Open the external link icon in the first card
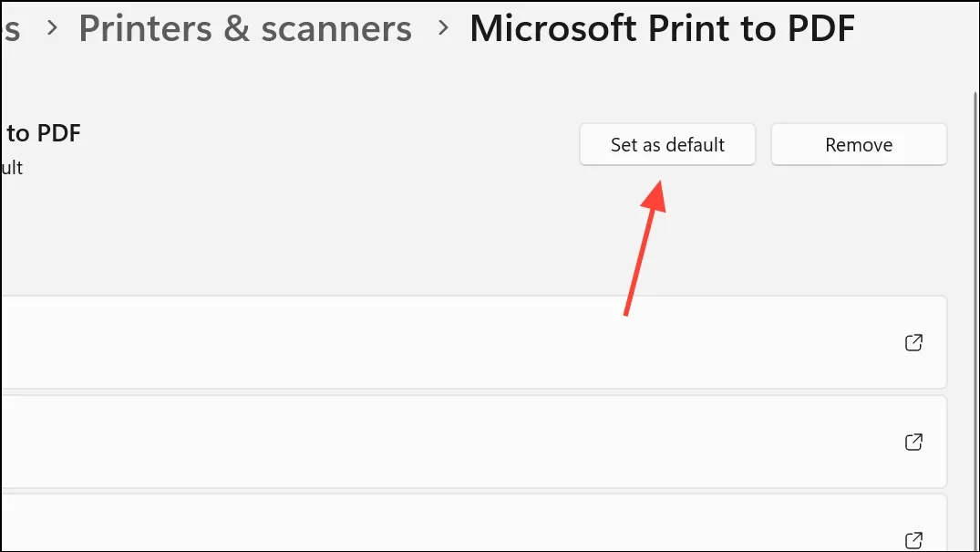Viewport: 980px width, 552px height. click(x=913, y=342)
